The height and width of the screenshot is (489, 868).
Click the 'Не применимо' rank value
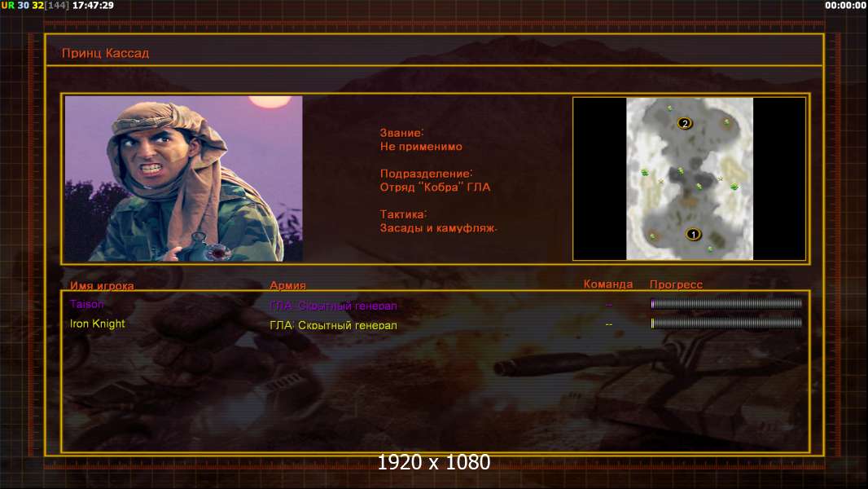pos(421,147)
